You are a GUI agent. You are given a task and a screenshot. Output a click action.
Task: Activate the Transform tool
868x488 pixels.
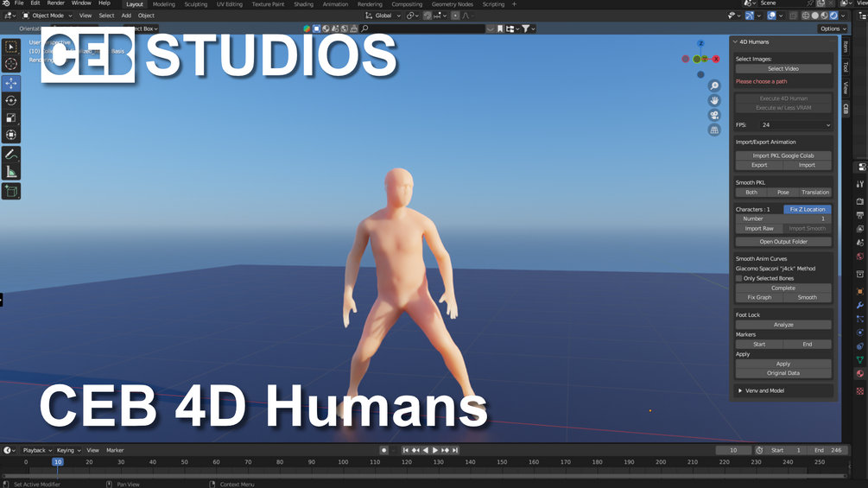pos(11,135)
